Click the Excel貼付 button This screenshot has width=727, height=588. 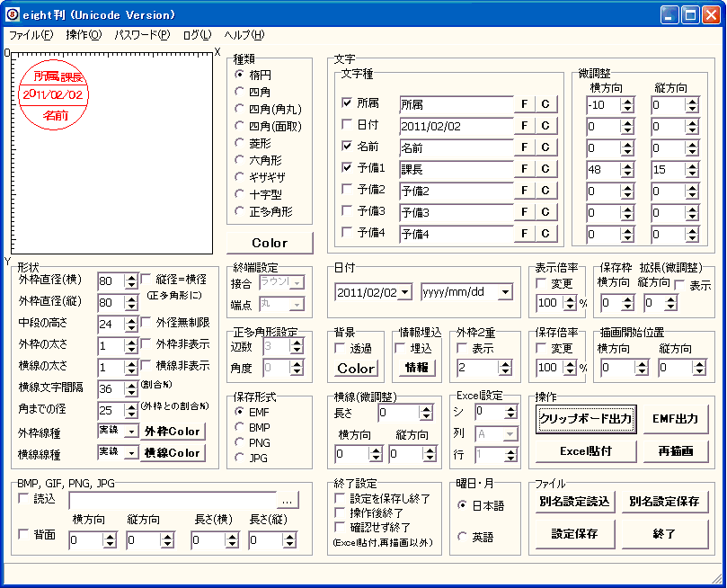coord(586,450)
